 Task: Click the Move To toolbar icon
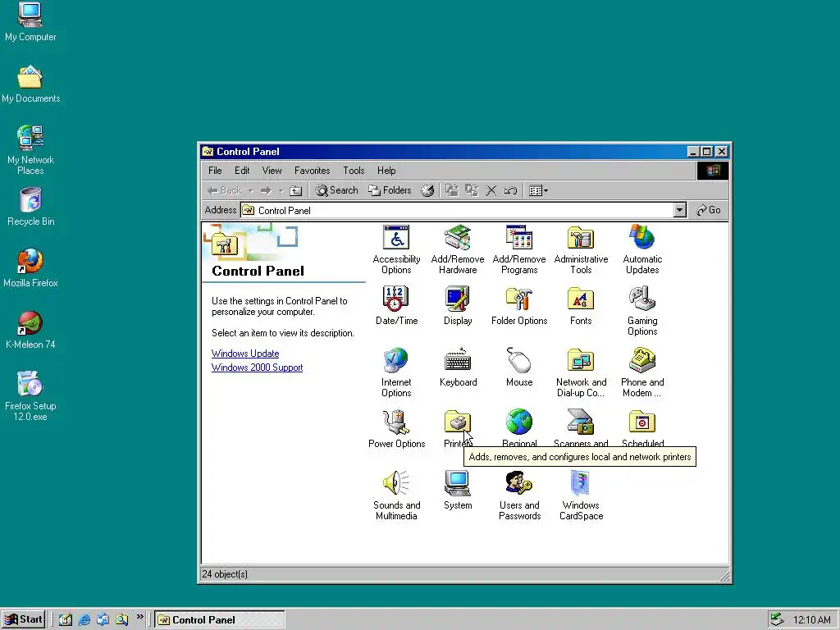pos(452,190)
